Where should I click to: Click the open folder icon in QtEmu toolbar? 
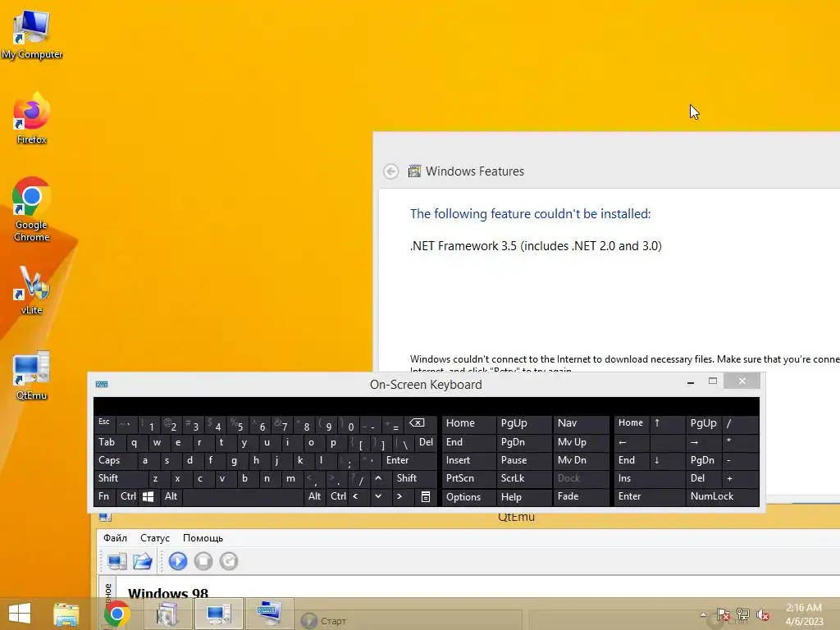click(x=143, y=561)
